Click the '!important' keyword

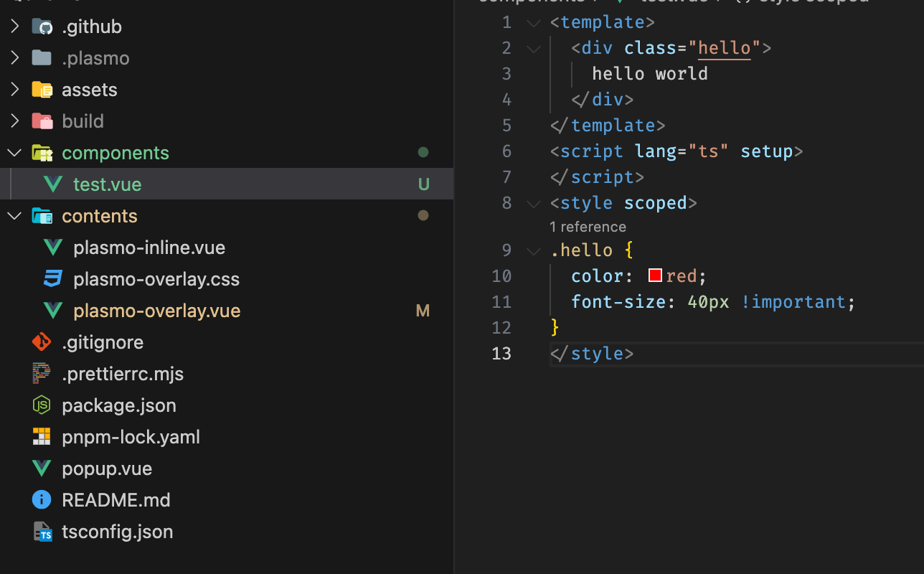[x=793, y=302]
